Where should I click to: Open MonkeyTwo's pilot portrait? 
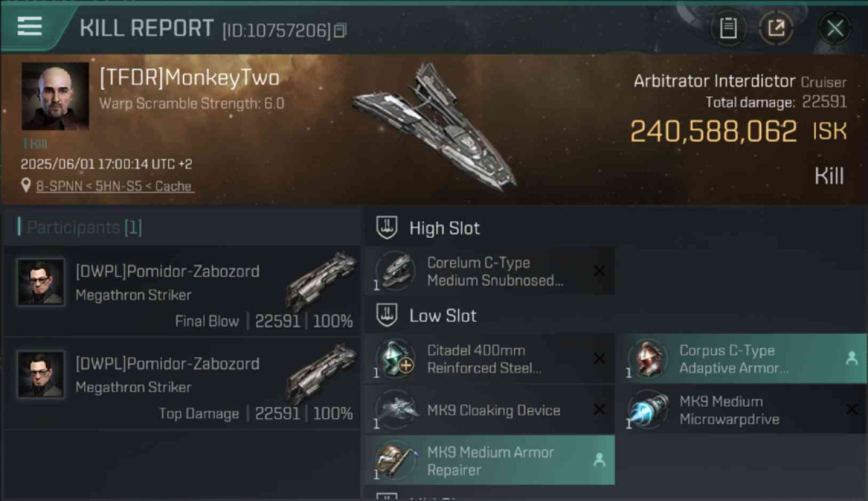(55, 96)
